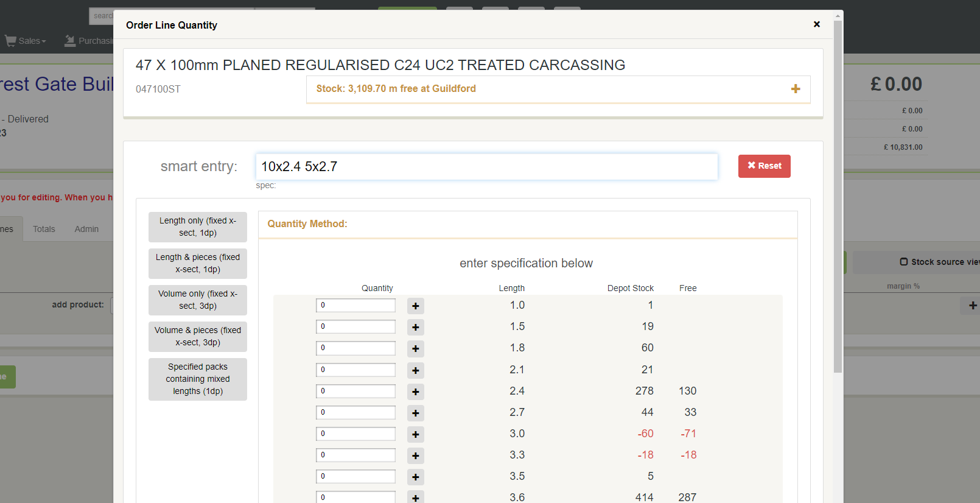Click the search box in background page
This screenshot has height=503, width=980.
pyautogui.click(x=101, y=16)
